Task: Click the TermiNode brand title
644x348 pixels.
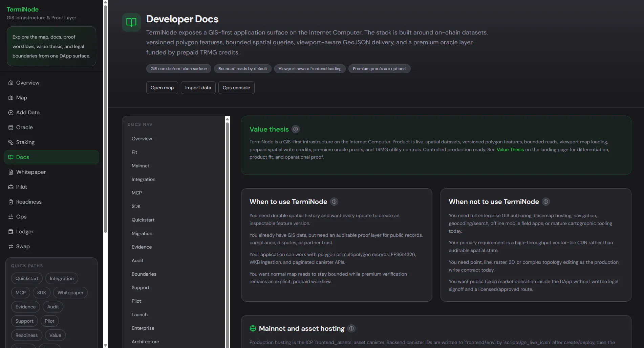Action: (x=23, y=9)
